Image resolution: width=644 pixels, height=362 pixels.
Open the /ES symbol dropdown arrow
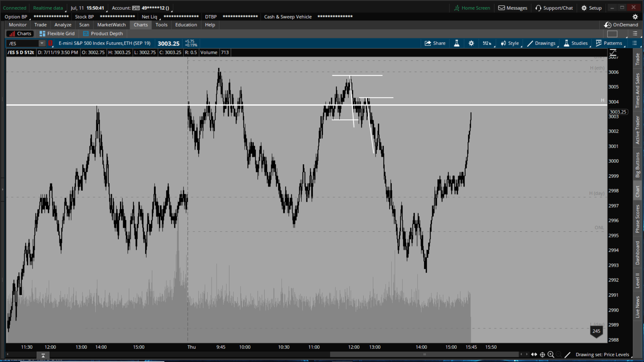coord(42,43)
